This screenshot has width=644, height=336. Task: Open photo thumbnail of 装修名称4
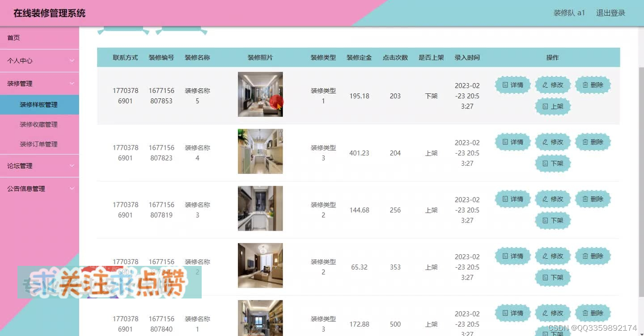click(260, 151)
